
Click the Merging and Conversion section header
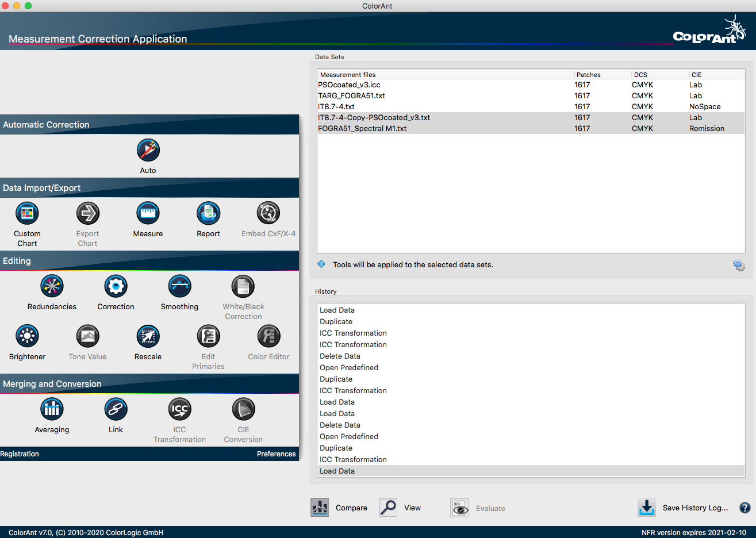click(x=149, y=384)
